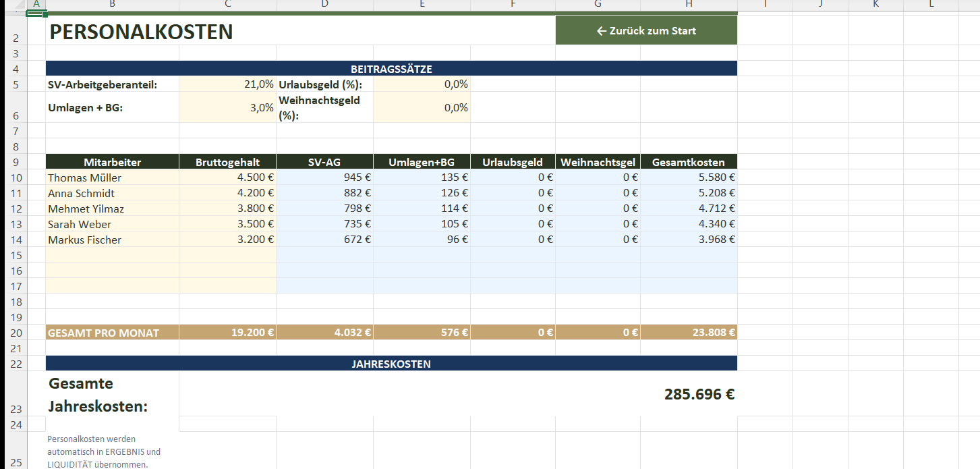This screenshot has width=980, height=469.
Task: Select column C header
Action: pyautogui.click(x=227, y=5)
